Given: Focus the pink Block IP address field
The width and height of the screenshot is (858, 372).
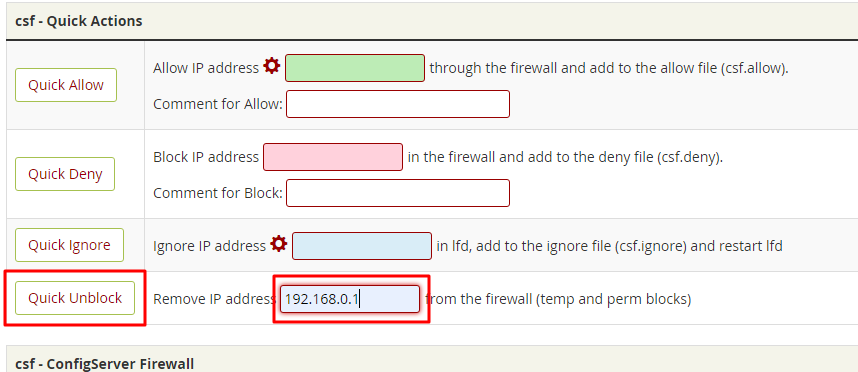Looking at the screenshot, I should pos(333,157).
